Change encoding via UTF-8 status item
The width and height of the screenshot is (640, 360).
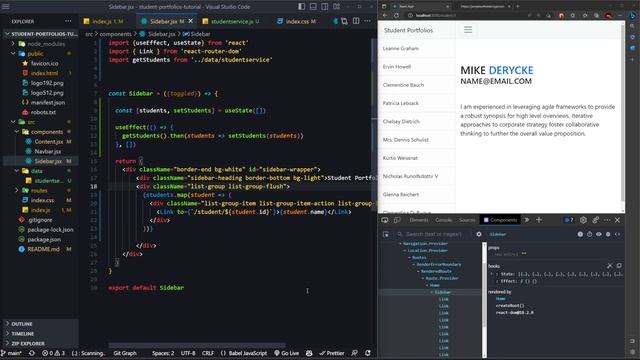coord(188,353)
